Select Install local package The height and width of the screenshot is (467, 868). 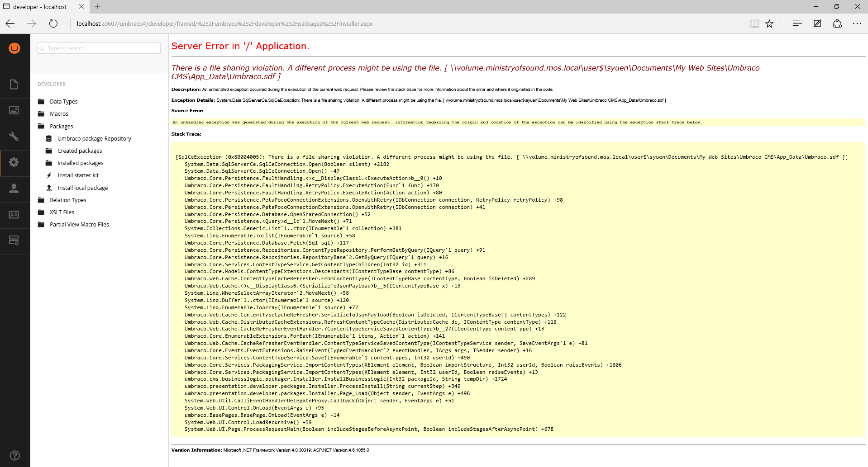coord(83,188)
